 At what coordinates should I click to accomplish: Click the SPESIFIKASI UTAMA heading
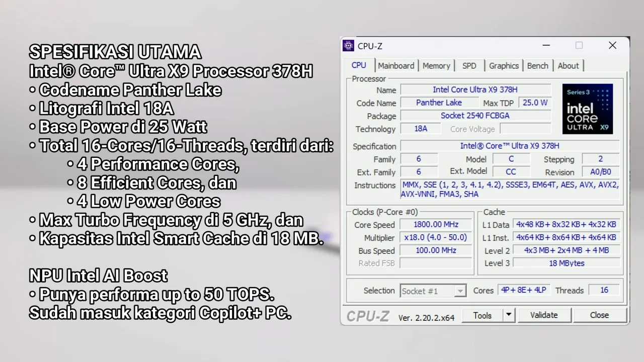[x=115, y=52]
